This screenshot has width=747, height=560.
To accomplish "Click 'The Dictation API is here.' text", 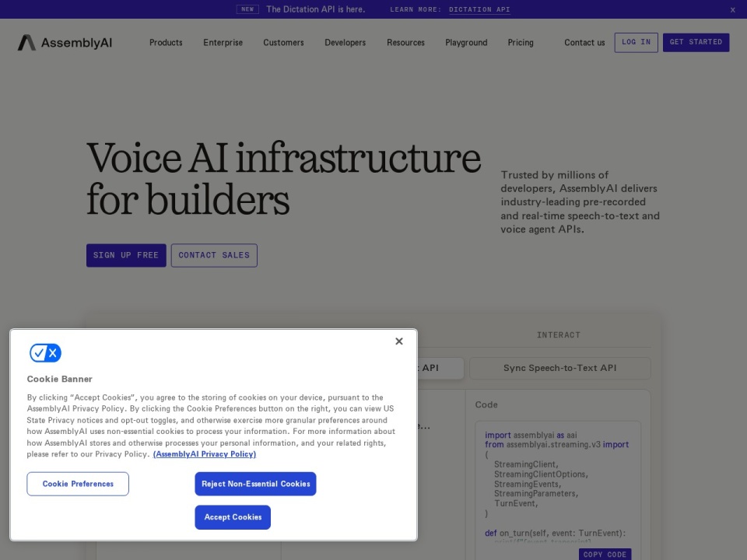I will 315,9.
